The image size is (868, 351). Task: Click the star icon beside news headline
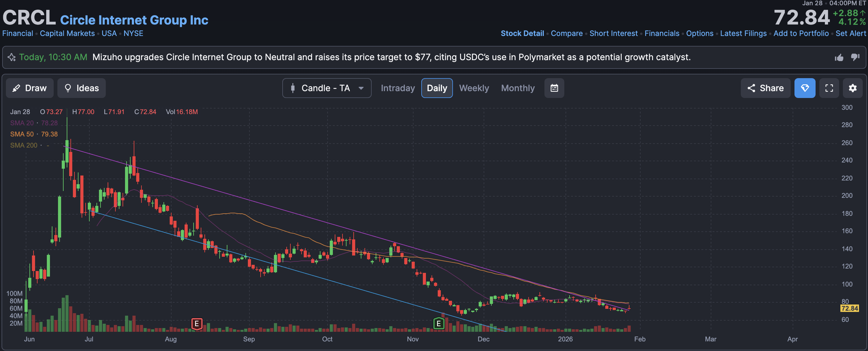[12, 57]
